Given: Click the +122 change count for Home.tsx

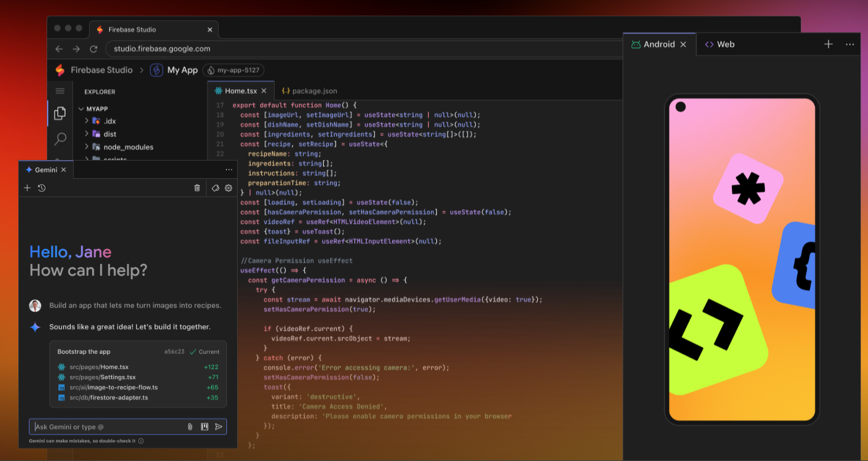Looking at the screenshot, I should [211, 367].
